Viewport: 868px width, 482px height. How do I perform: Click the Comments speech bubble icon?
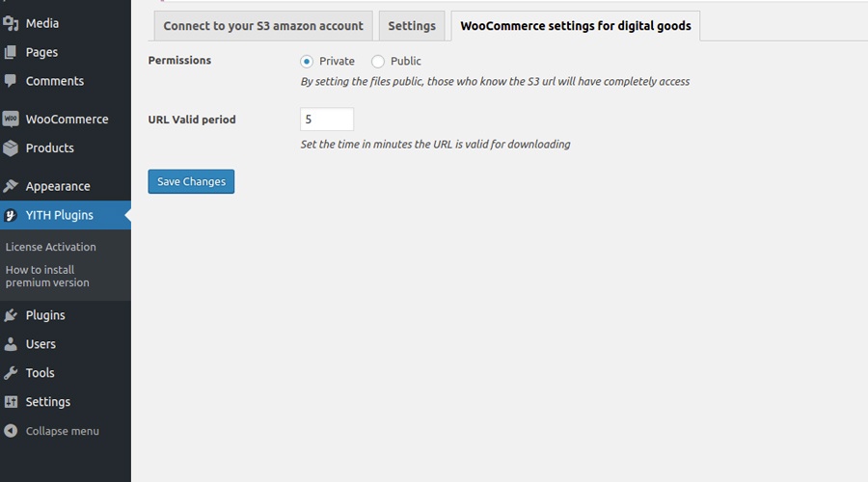[10, 81]
